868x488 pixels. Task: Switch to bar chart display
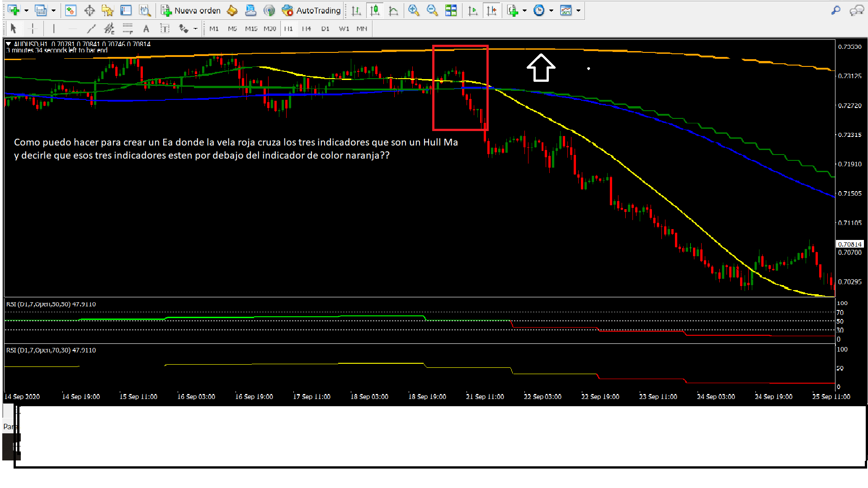click(x=356, y=10)
